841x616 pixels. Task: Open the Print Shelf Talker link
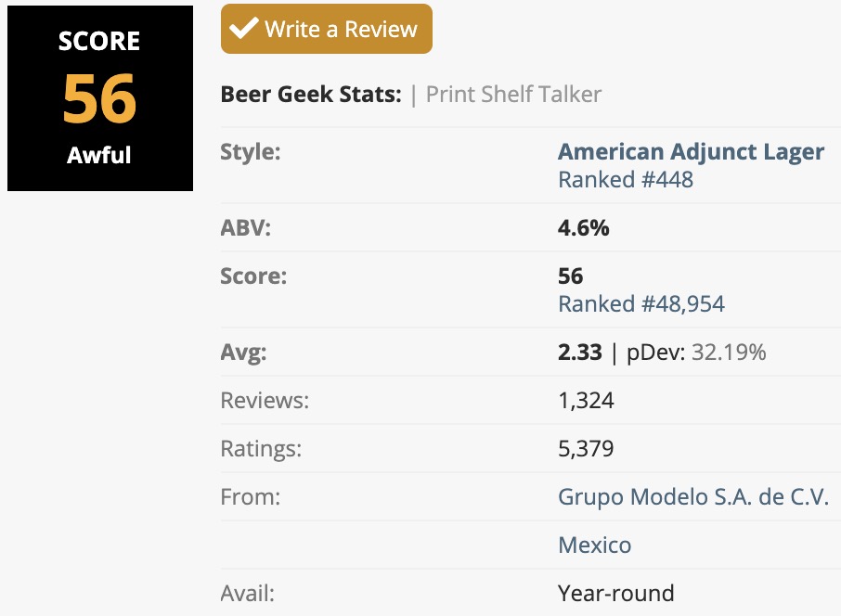tap(513, 95)
